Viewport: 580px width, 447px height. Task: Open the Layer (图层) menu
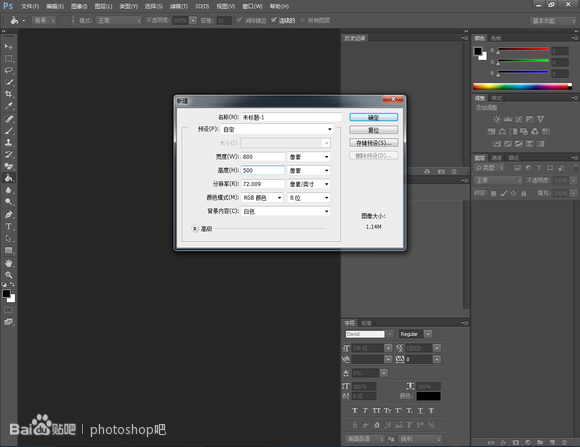click(x=103, y=6)
